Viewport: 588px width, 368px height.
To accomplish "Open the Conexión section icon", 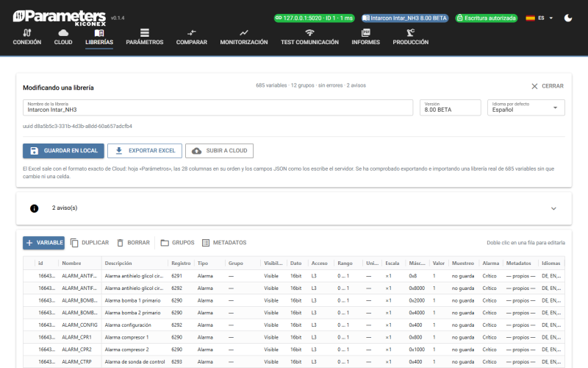I will [x=27, y=32].
